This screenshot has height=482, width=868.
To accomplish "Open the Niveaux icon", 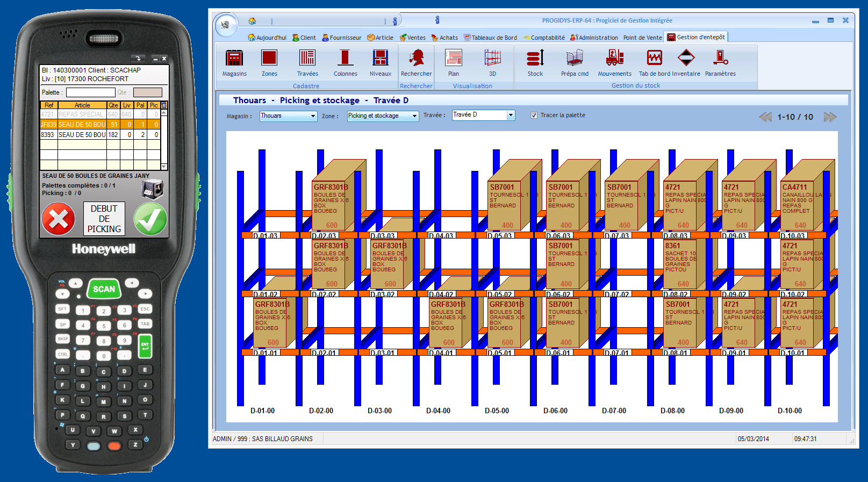I will 381,58.
